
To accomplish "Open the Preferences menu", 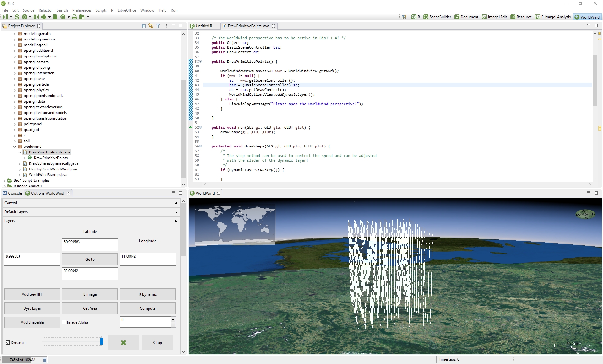I will 82,10.
